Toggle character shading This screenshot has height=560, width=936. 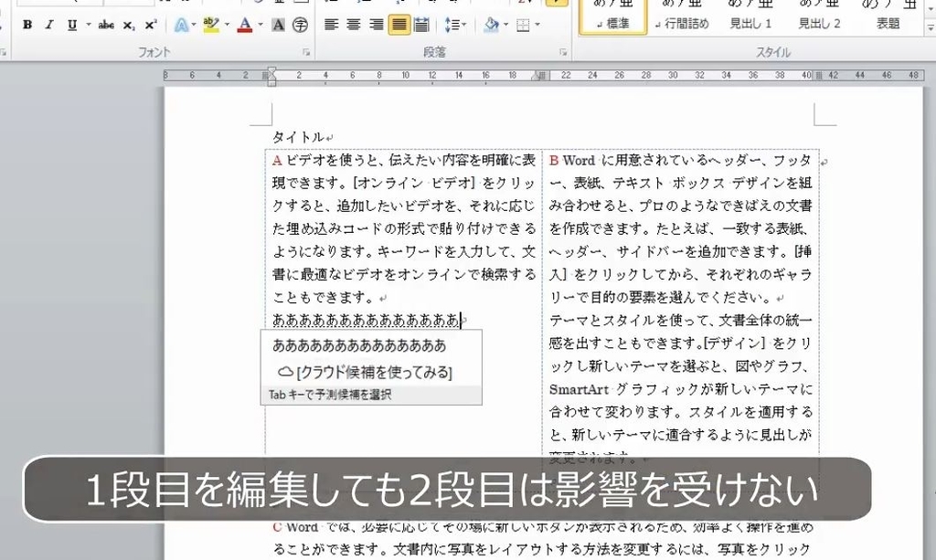(x=278, y=25)
